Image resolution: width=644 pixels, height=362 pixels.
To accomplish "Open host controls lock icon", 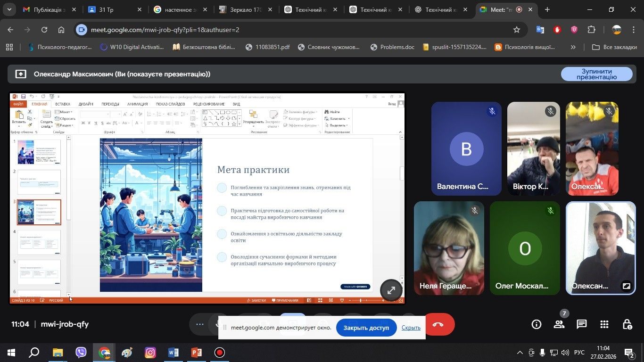I will click(x=627, y=324).
